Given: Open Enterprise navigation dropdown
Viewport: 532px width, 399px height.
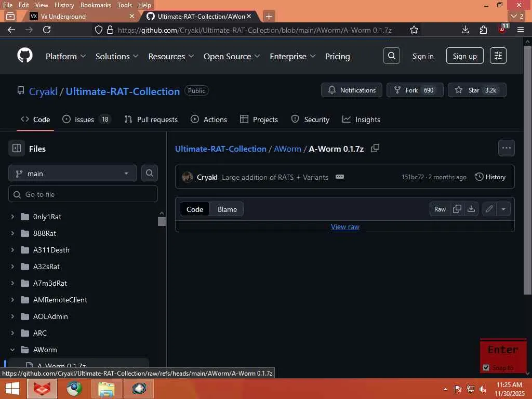Looking at the screenshot, I should pos(292,56).
